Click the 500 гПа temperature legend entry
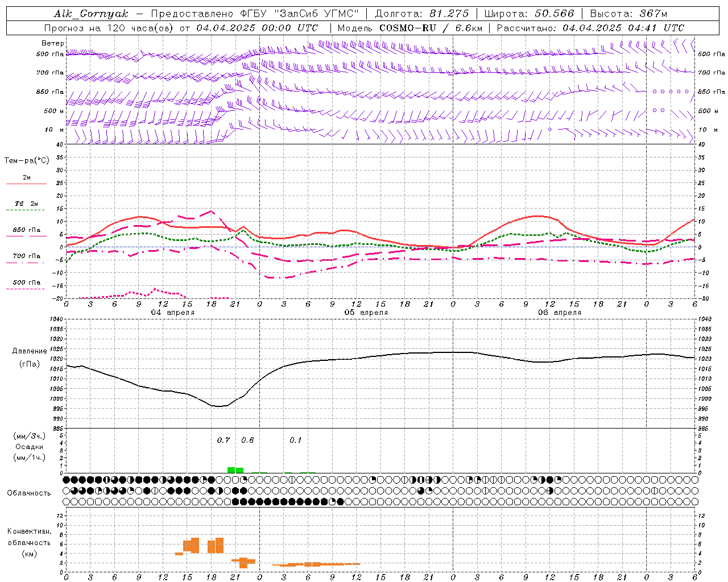This screenshot has width=728, height=582. coord(26,284)
